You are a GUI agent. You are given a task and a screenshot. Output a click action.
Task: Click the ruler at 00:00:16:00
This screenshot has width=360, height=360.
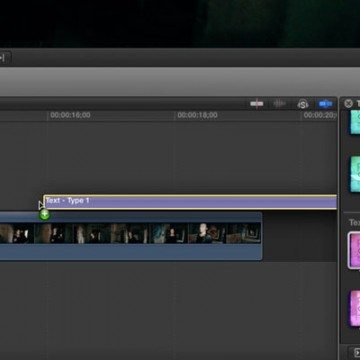tap(70, 115)
